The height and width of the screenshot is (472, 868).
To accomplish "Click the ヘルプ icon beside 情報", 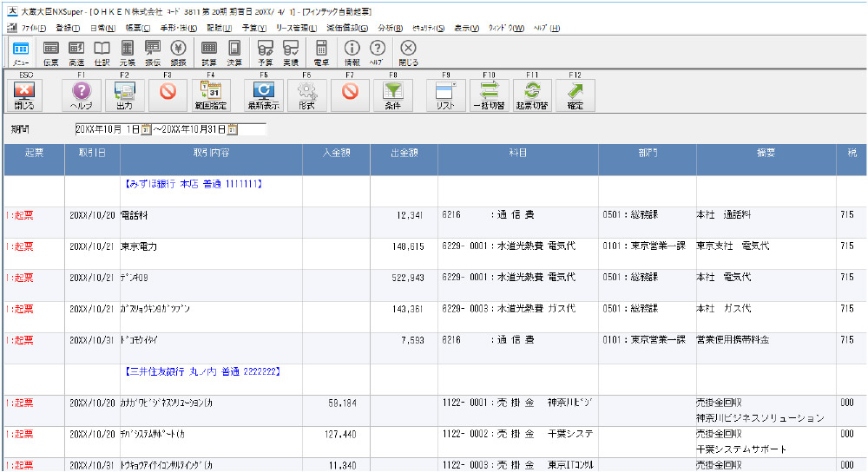I will pyautogui.click(x=377, y=53).
